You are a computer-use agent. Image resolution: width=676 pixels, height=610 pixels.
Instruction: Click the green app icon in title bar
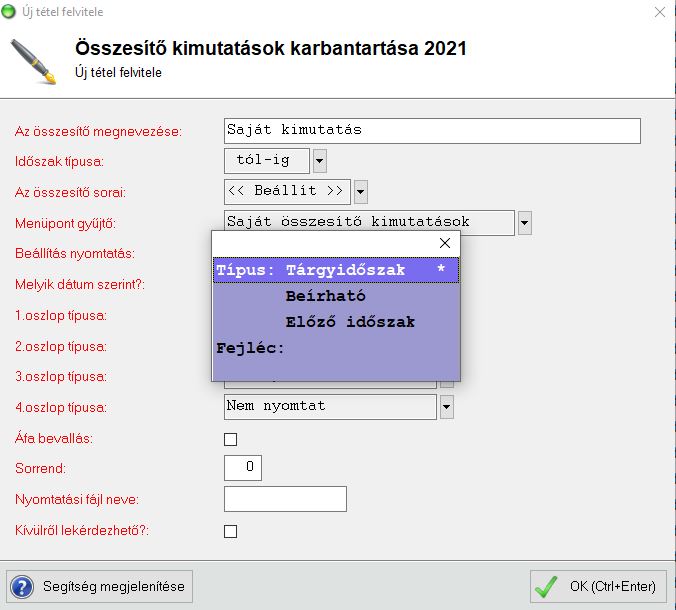11,12
